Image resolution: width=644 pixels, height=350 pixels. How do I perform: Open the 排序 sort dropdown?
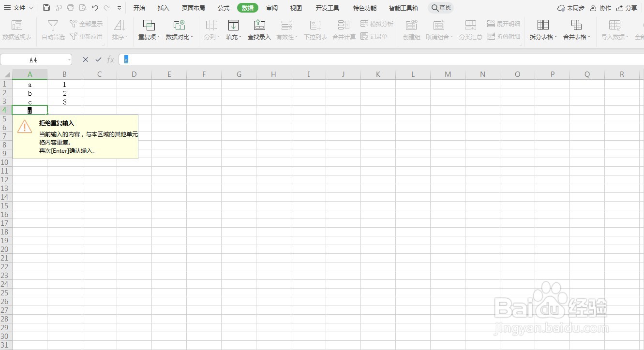tap(120, 37)
